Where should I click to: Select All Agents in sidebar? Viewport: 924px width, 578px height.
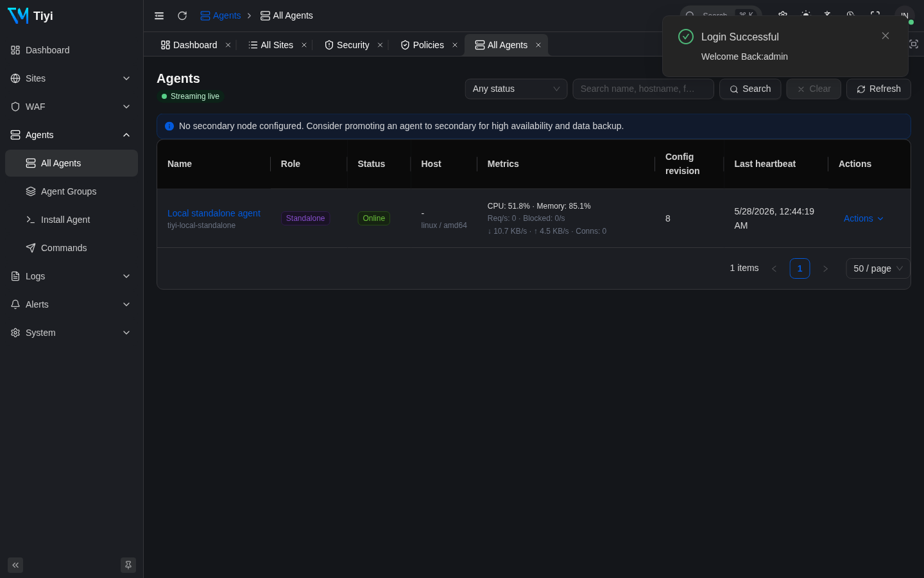pos(71,163)
